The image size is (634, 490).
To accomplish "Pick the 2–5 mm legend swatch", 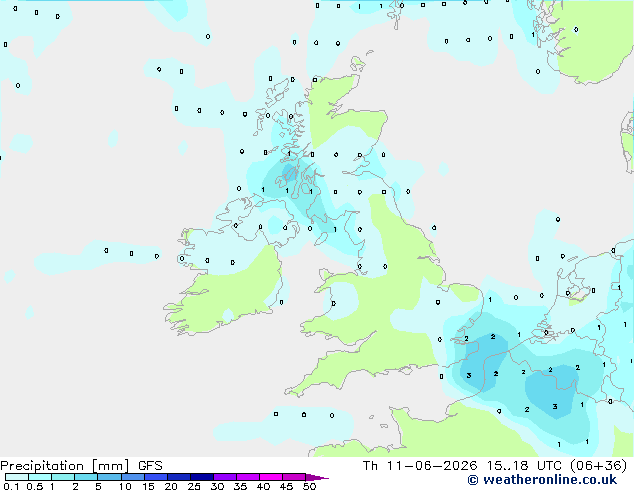I will click(86, 477).
